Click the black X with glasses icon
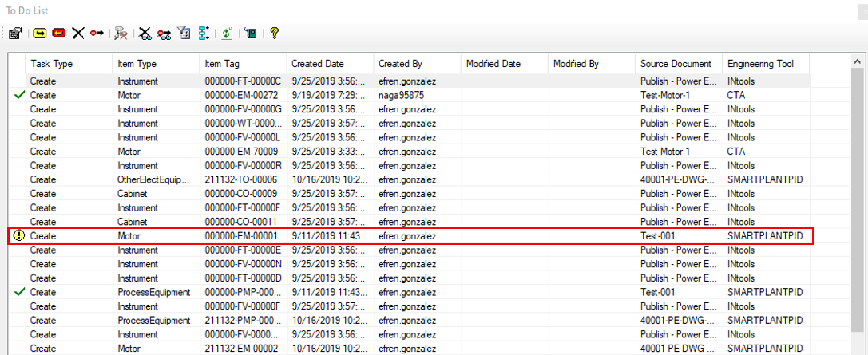This screenshot has height=355, width=868. coord(145,33)
